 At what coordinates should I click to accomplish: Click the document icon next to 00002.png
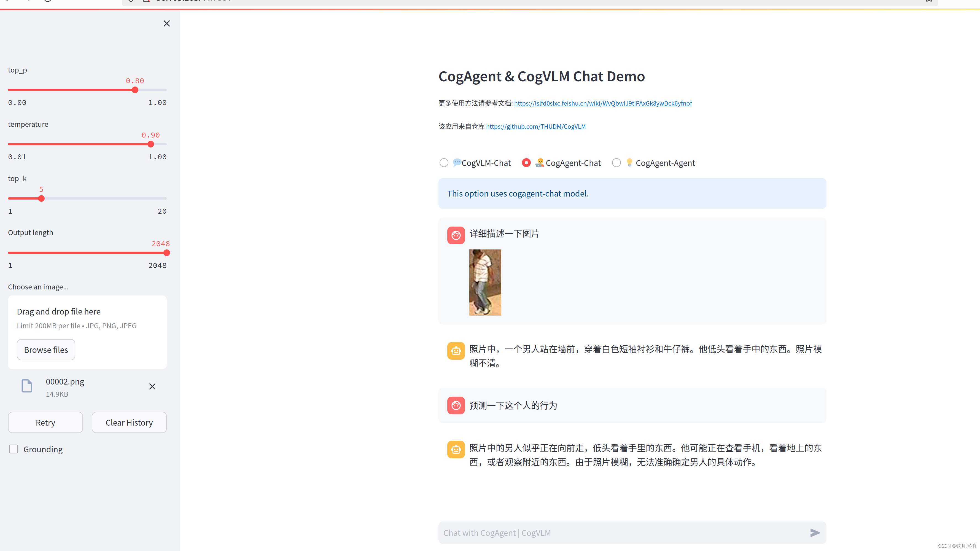click(27, 386)
